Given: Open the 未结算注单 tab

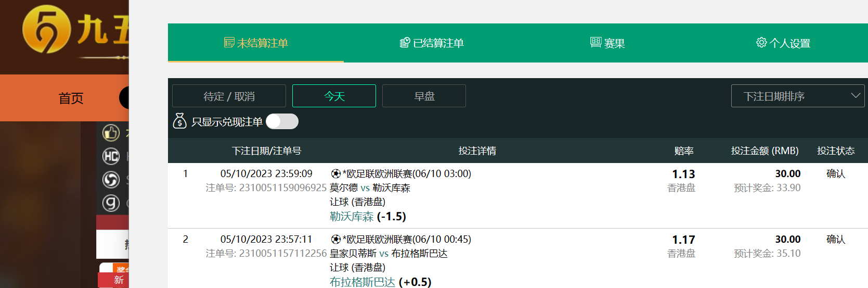Looking at the screenshot, I should coord(256,43).
